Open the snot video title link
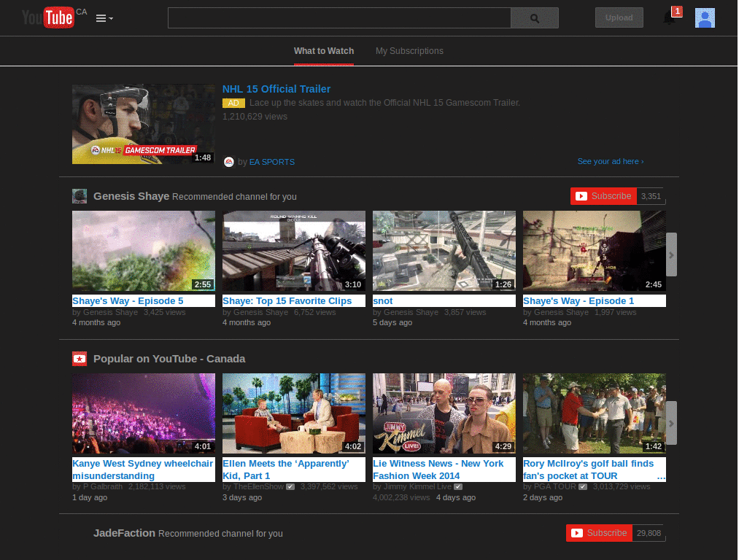 tap(382, 301)
